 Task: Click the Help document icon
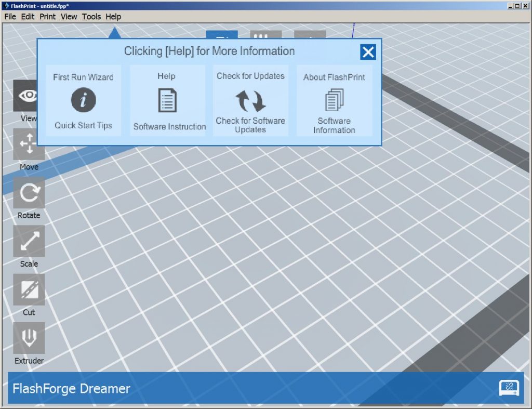pos(167,100)
